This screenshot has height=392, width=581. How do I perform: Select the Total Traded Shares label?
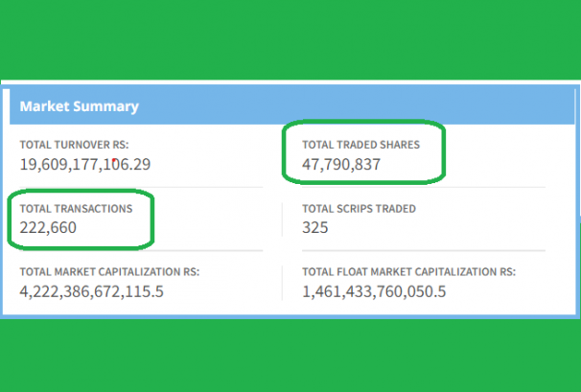(x=360, y=145)
